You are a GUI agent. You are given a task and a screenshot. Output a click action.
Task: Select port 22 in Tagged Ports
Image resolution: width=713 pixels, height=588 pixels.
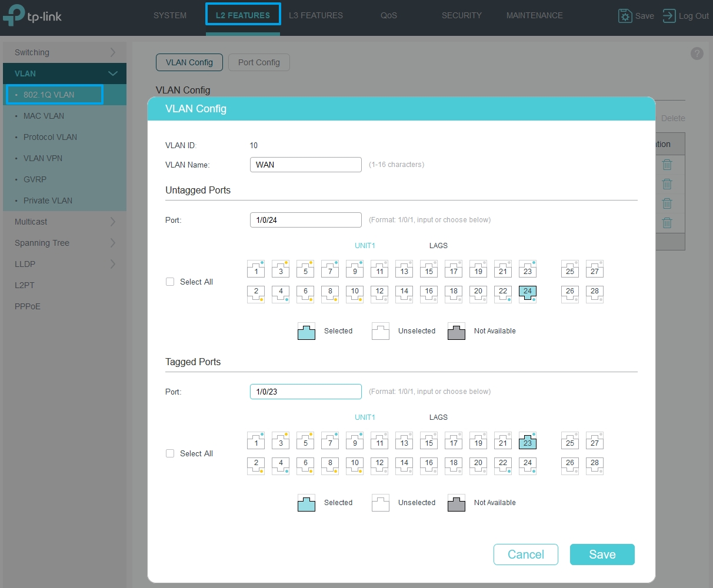pos(503,465)
